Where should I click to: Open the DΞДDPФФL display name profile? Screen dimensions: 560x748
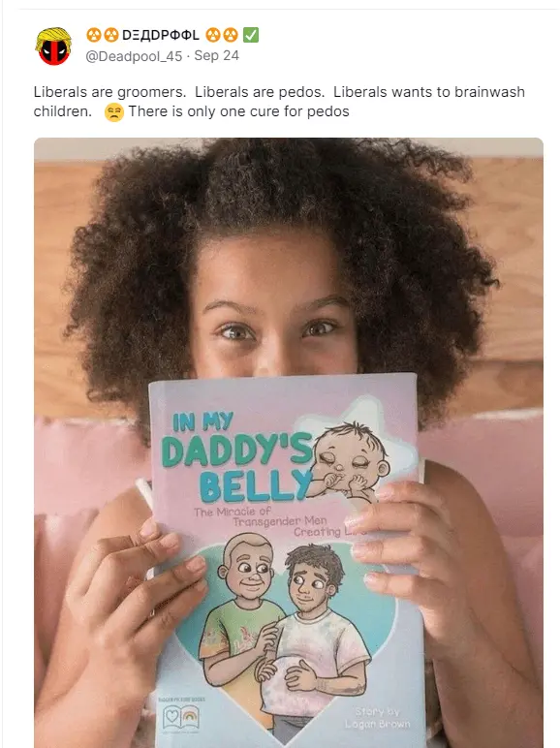(161, 35)
